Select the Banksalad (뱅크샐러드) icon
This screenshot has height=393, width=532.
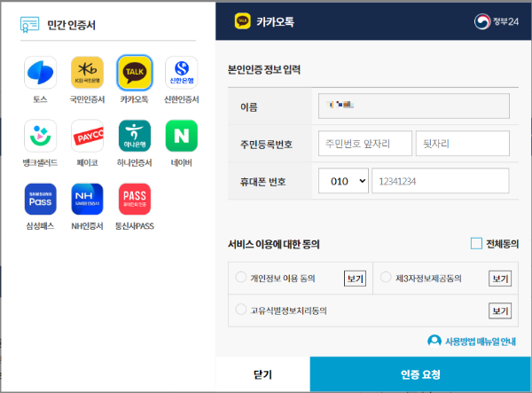(41, 136)
